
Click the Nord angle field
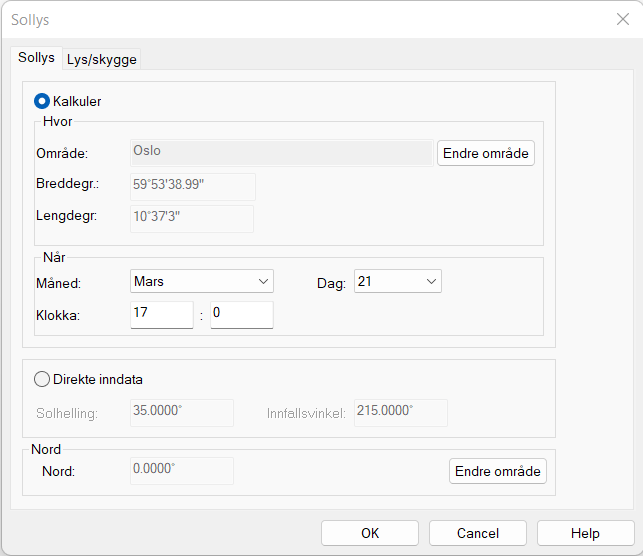[x=181, y=471]
